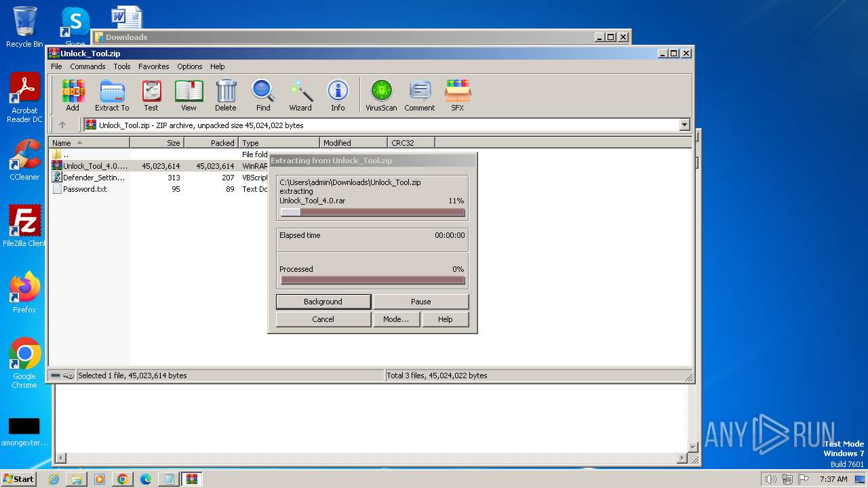Click Downloads window horizontal scrollbar
Screen dimensions: 868x488
coord(371,459)
